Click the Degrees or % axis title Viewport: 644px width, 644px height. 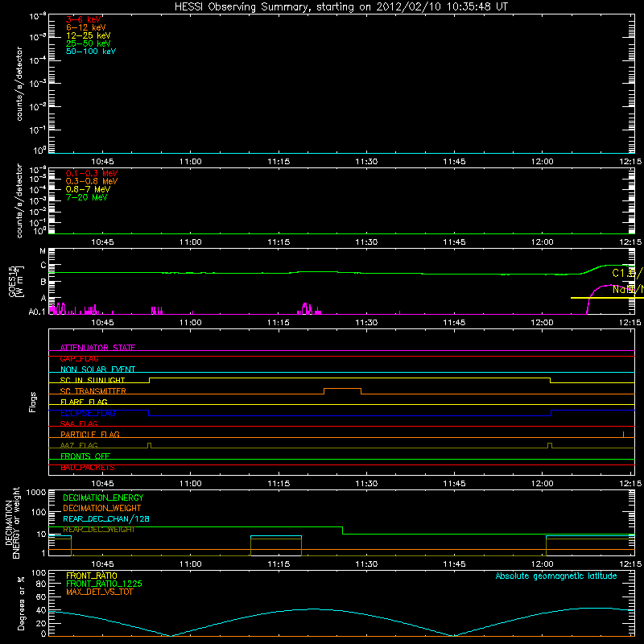tap(21, 603)
